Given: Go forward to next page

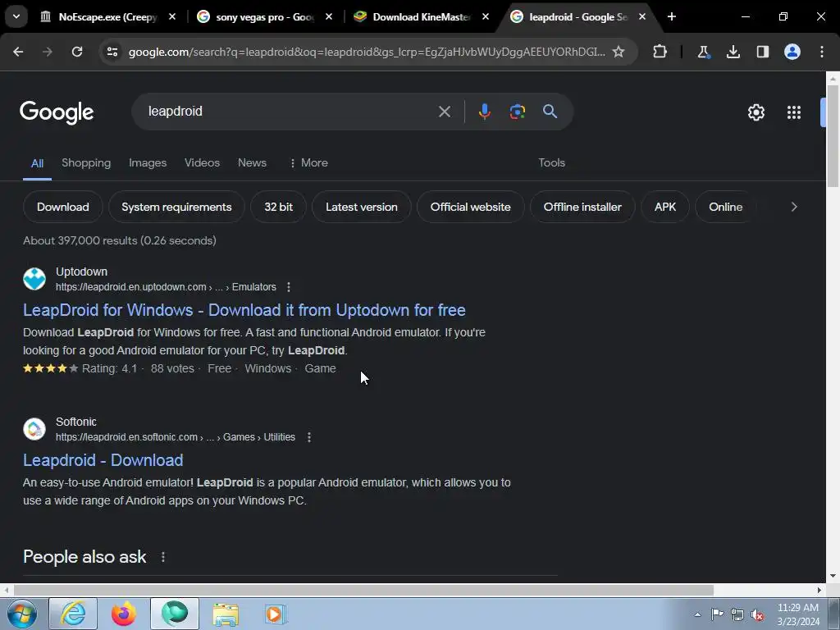Looking at the screenshot, I should click(48, 52).
